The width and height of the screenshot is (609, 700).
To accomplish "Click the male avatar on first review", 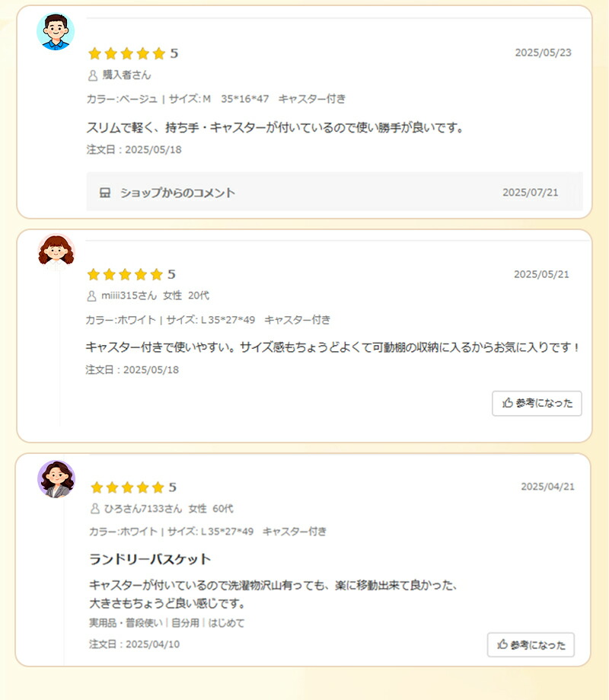I will coord(56,32).
